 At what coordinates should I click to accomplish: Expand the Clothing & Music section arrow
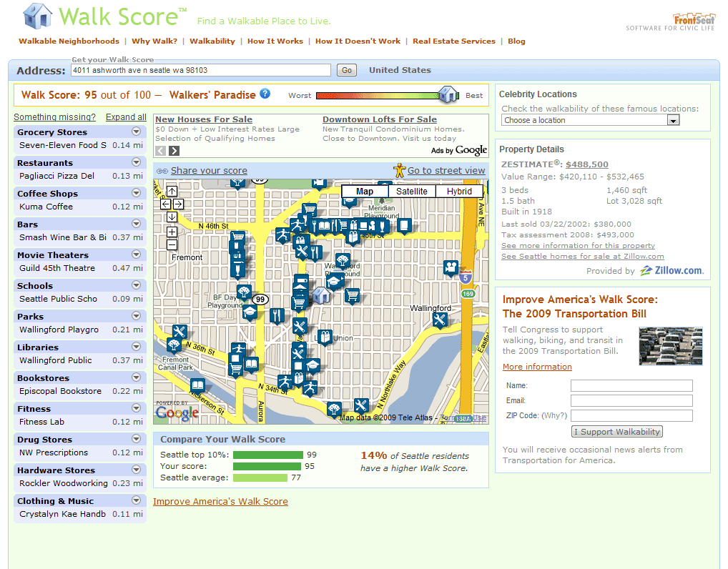[x=136, y=500]
